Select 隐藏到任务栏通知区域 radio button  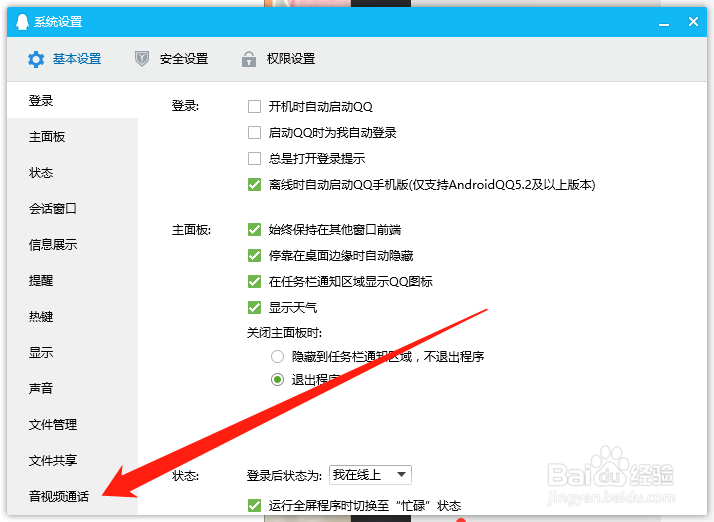[x=277, y=356]
